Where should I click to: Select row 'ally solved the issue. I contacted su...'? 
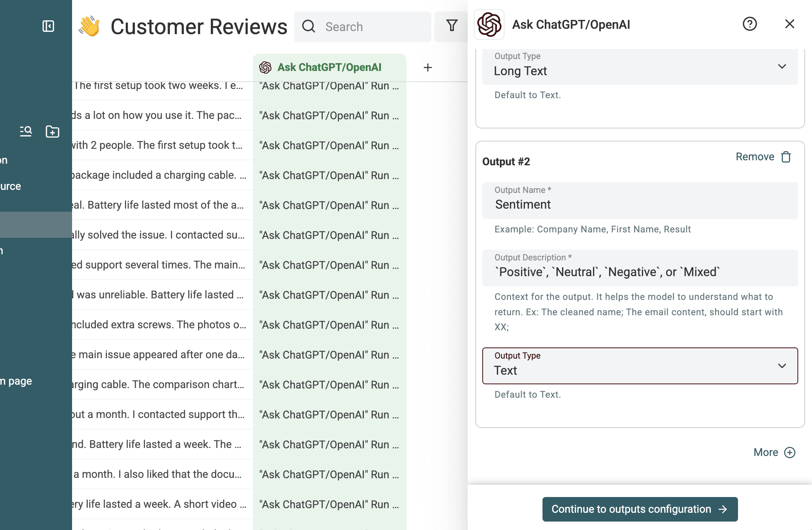point(163,235)
